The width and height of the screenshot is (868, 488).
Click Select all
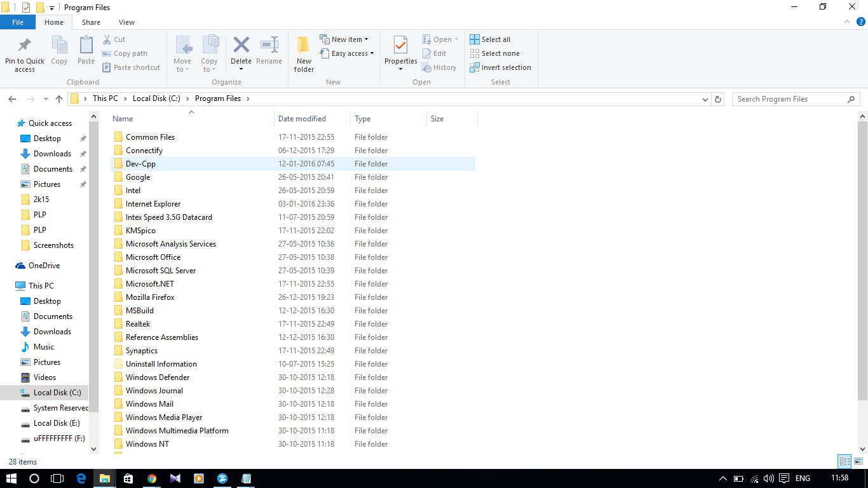[490, 39]
